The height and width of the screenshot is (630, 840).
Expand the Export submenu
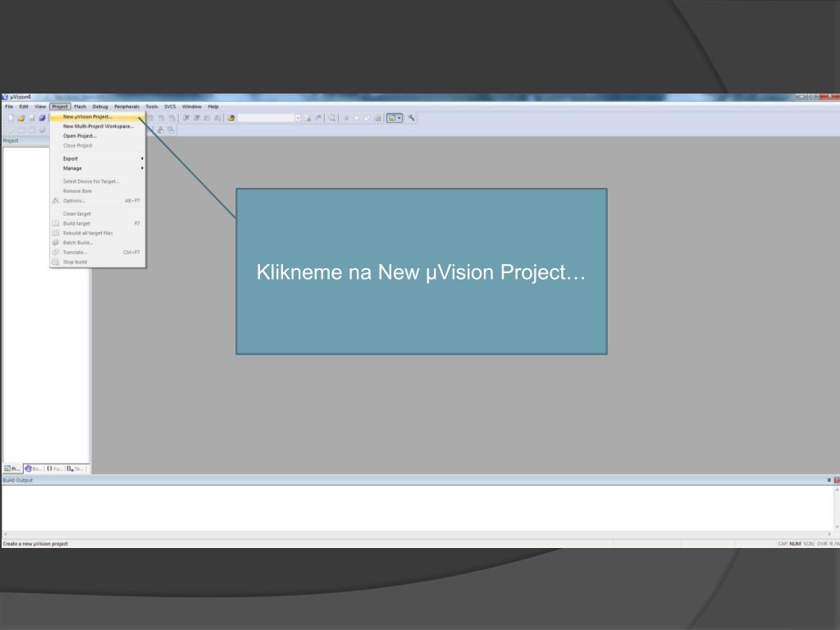point(98,158)
